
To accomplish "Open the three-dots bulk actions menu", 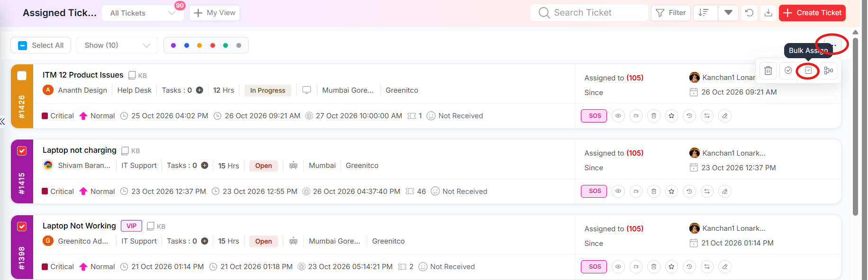I will point(832,45).
